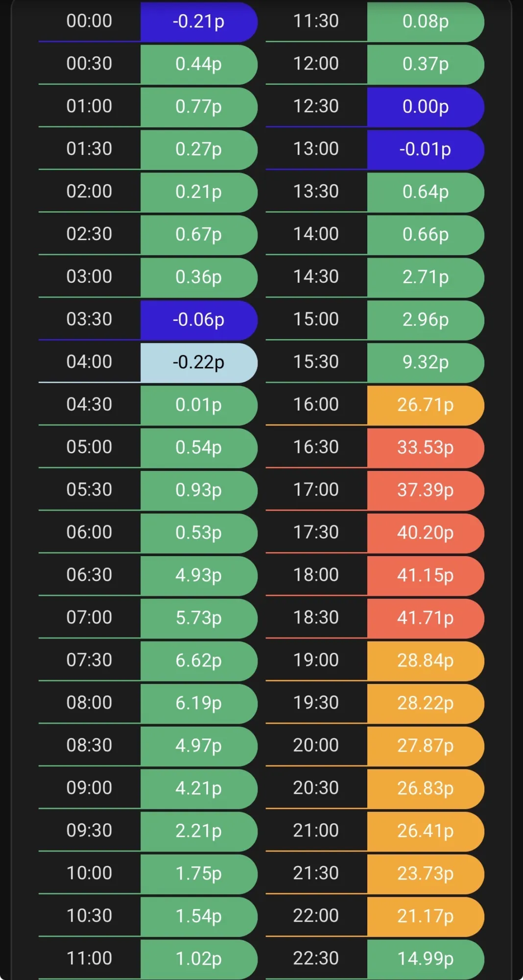
Task: Select the 21.17p price at 22:00
Action: tap(425, 916)
